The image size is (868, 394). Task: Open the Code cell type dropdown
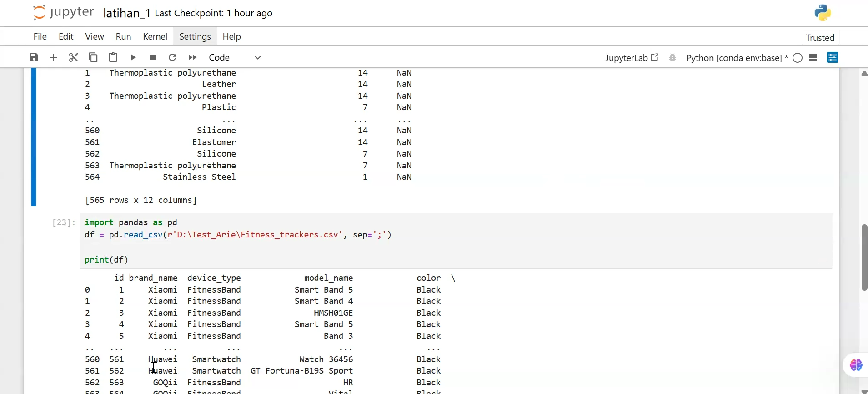pos(234,57)
